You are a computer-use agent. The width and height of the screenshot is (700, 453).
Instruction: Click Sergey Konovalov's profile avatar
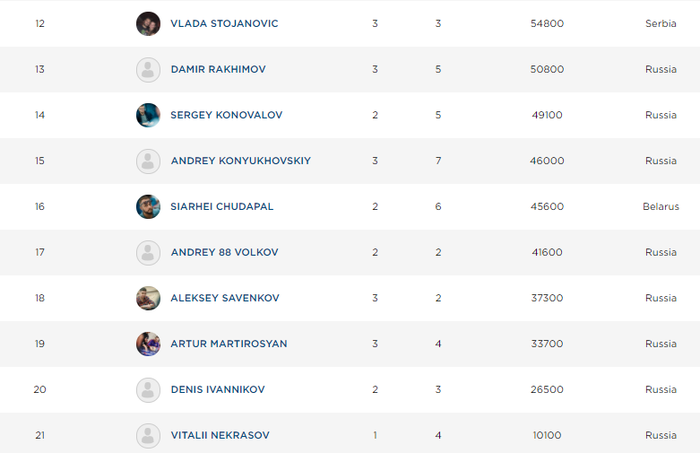(x=148, y=115)
